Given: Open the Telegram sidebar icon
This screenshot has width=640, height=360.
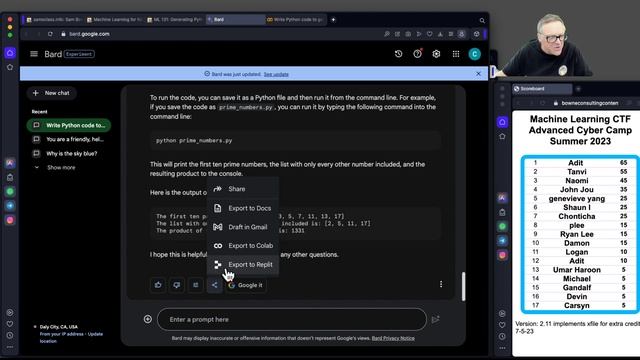Looking at the screenshot, I should click(10, 206).
